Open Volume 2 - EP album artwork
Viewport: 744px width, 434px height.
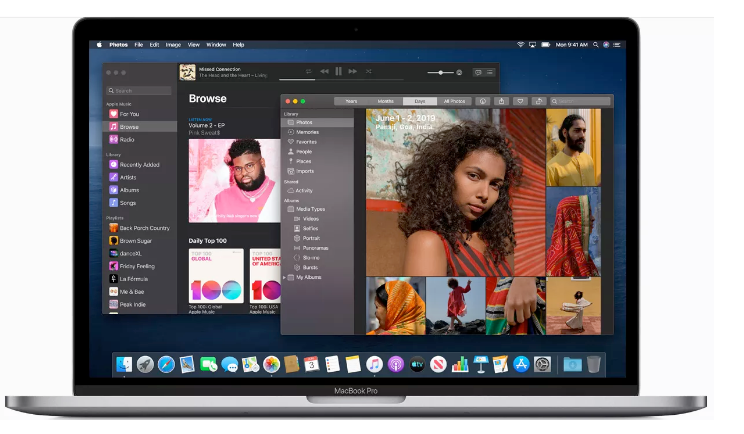pyautogui.click(x=234, y=181)
